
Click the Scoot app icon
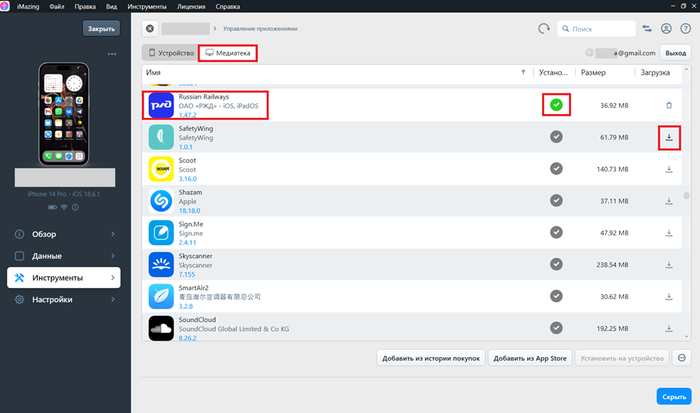pyautogui.click(x=161, y=169)
